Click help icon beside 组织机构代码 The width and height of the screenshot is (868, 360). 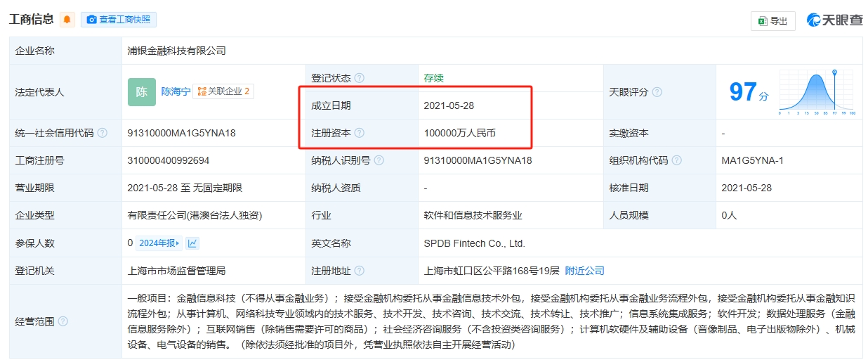[677, 160]
